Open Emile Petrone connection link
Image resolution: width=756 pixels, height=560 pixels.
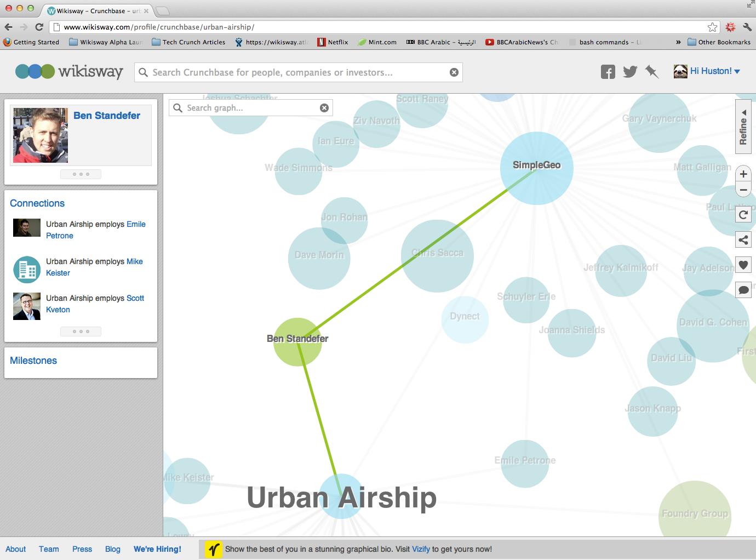pos(96,230)
